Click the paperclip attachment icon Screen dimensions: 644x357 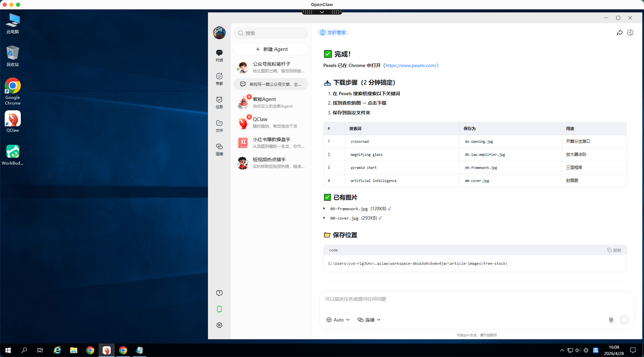pos(611,320)
